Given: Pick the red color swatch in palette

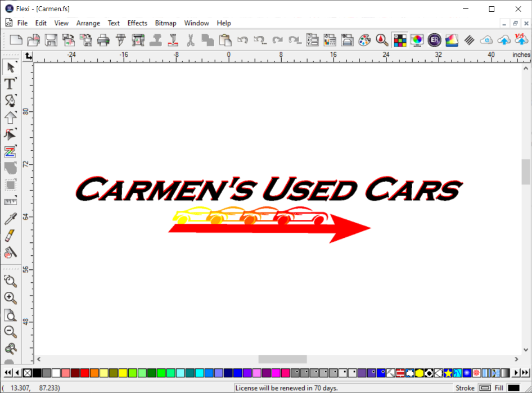Looking at the screenshot, I should (84, 373).
